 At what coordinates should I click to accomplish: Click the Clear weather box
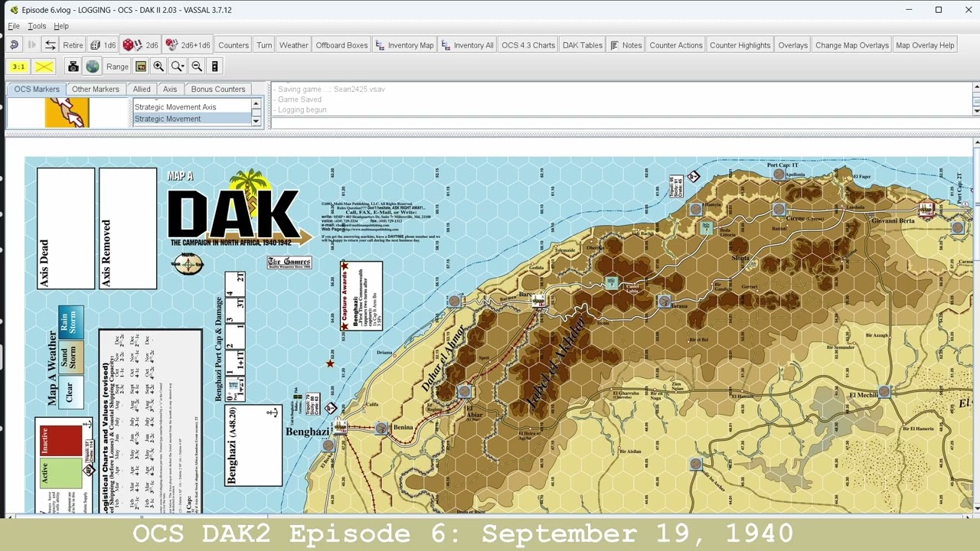[x=71, y=392]
